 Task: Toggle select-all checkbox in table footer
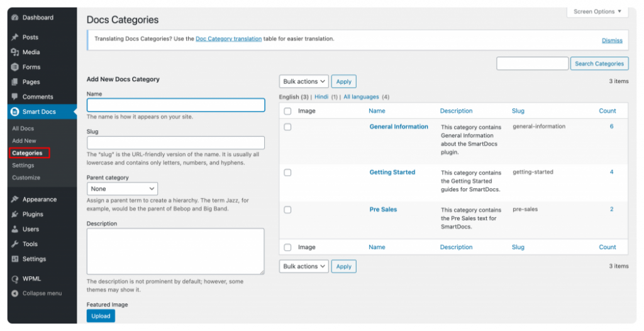click(x=287, y=247)
